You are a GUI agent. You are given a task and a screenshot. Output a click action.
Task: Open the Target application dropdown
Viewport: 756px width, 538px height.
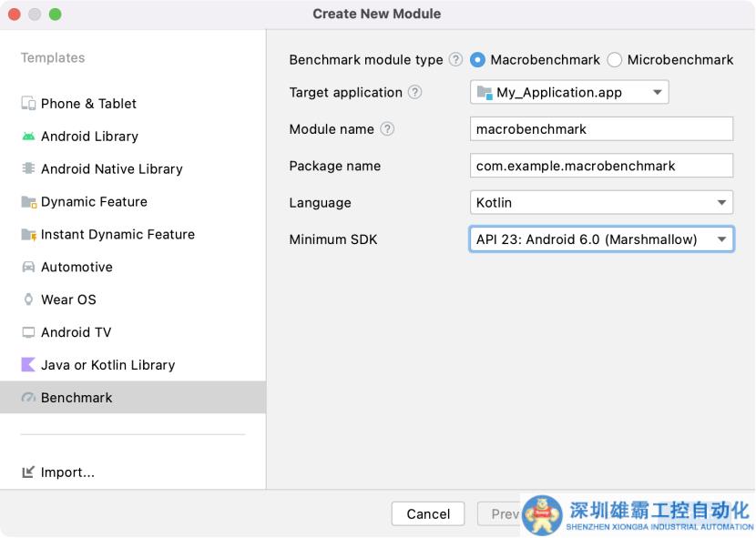tap(569, 93)
